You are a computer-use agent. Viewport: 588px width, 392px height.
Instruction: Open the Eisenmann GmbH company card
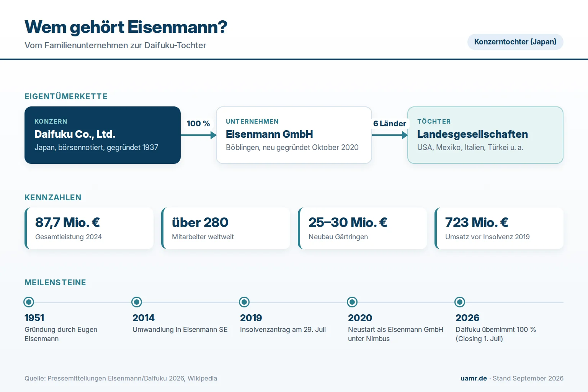[294, 135]
